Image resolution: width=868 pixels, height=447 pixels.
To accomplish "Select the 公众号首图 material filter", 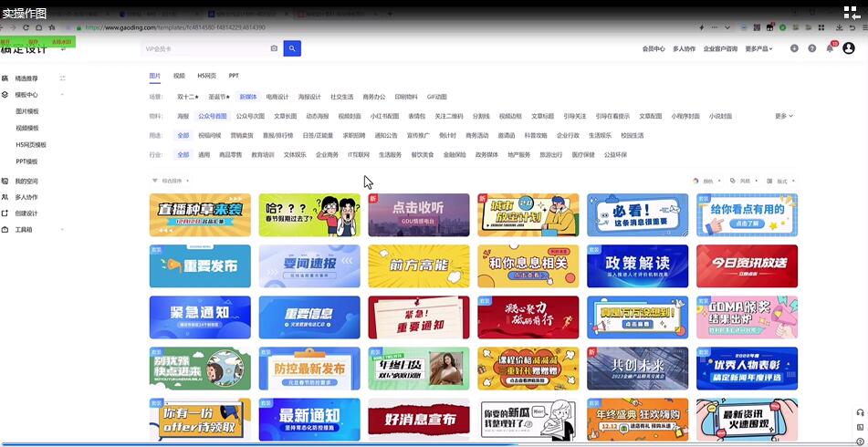I will [x=213, y=116].
